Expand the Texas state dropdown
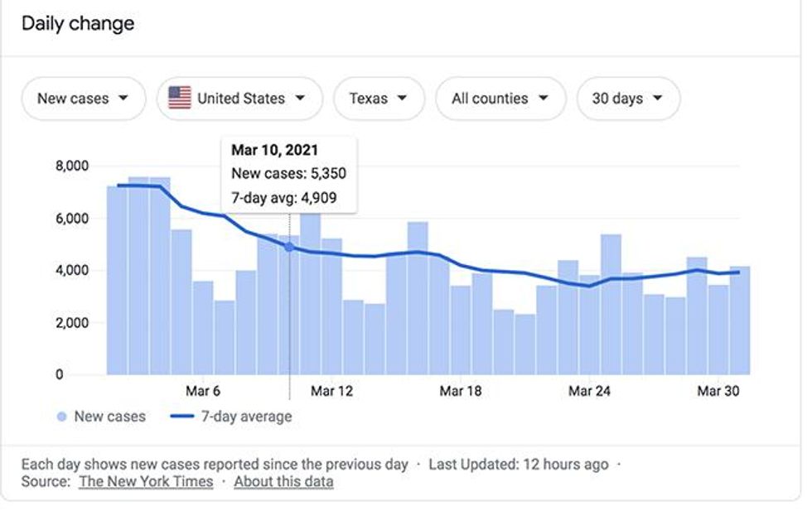 pyautogui.click(x=378, y=99)
